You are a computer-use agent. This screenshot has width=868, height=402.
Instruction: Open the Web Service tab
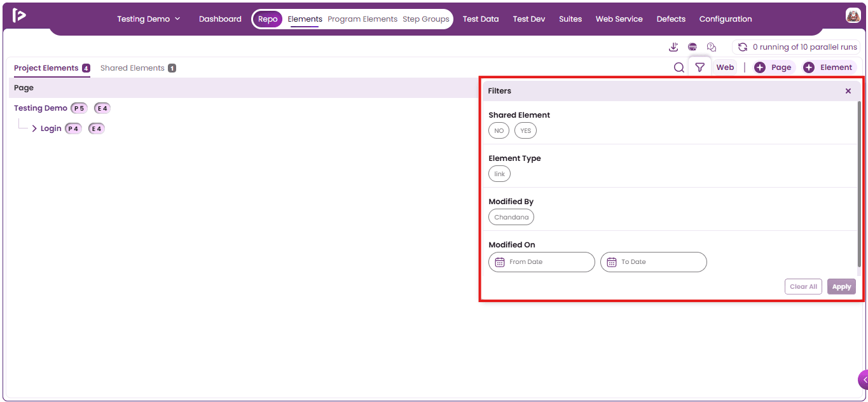pos(619,19)
